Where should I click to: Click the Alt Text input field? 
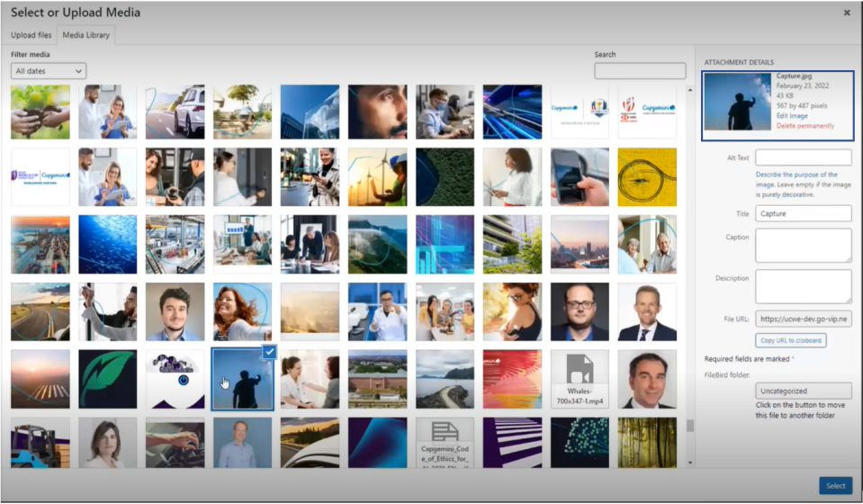point(803,157)
